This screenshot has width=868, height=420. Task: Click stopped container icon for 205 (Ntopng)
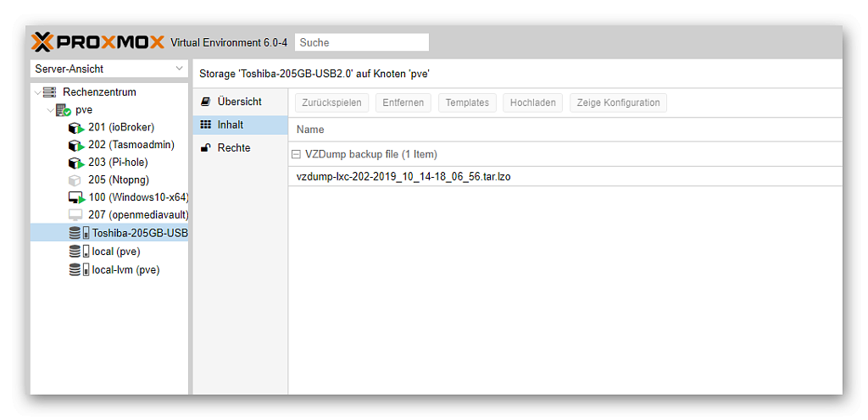(75, 180)
